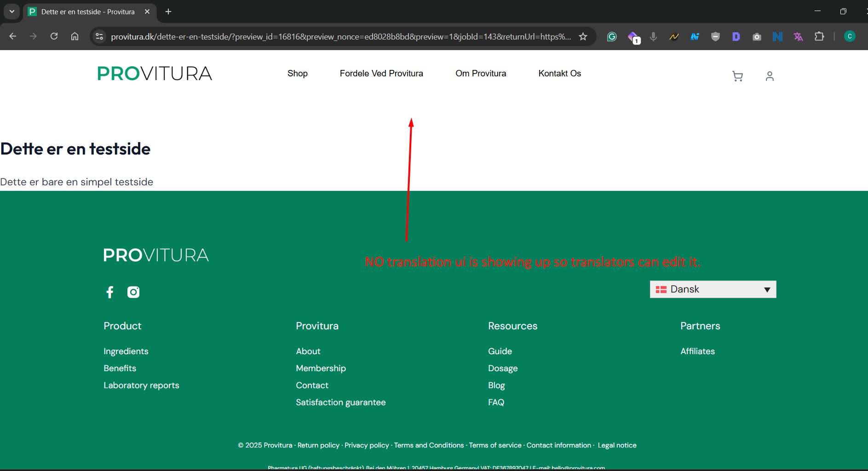Click the camera screenshot extension icon
This screenshot has width=868, height=471.
[x=757, y=37]
